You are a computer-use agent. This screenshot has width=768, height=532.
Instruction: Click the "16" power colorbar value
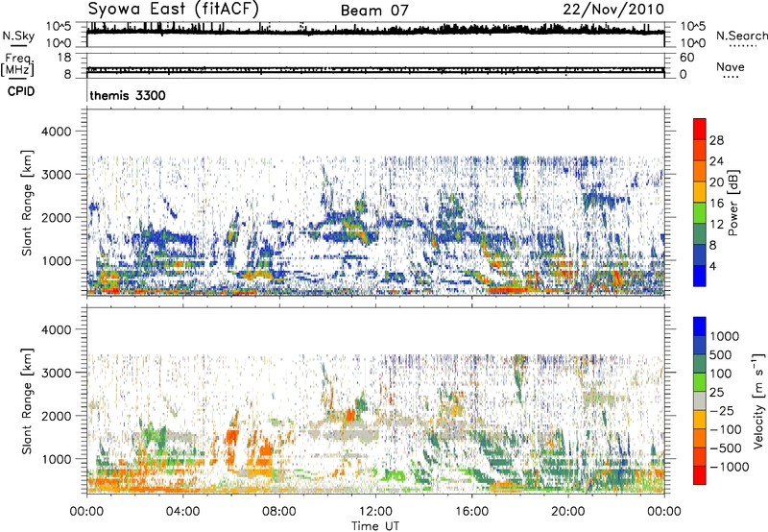coord(716,204)
